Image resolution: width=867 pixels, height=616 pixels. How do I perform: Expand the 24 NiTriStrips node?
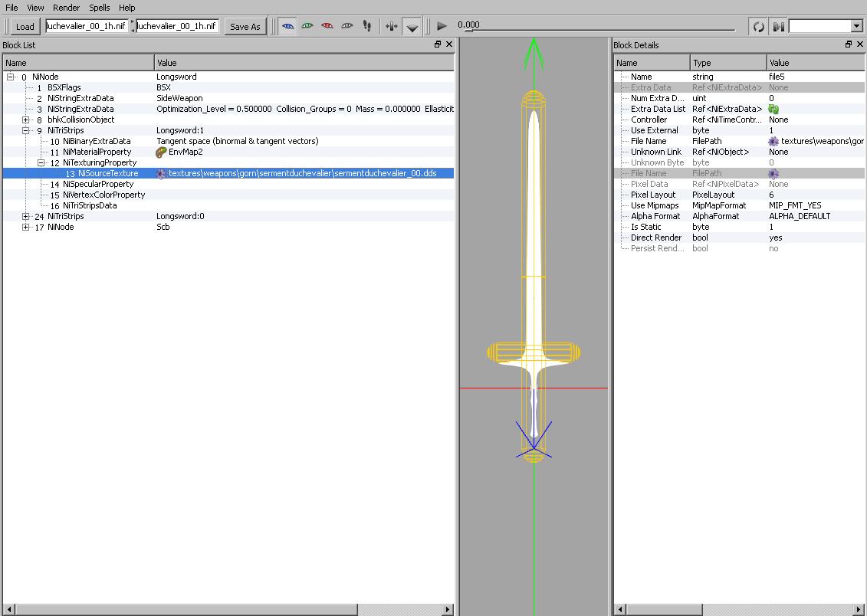point(25,217)
